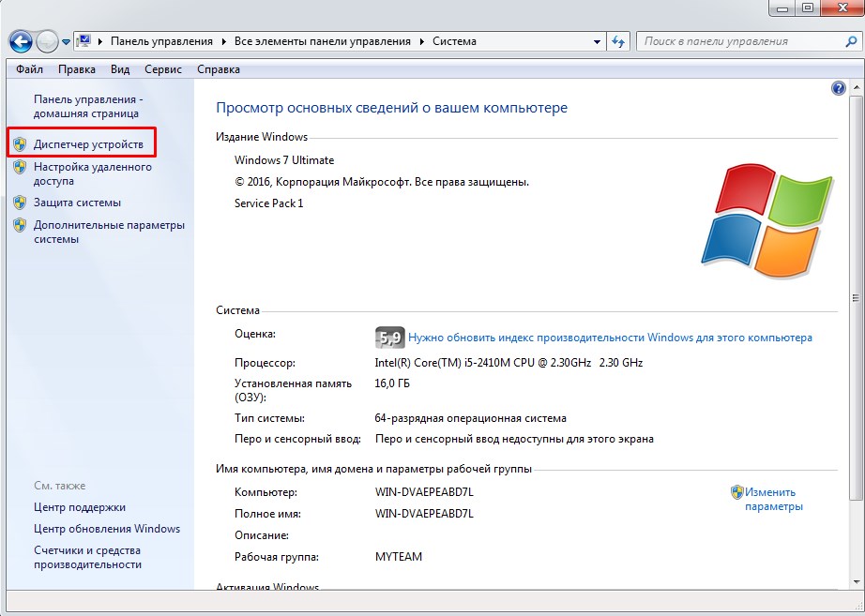Image resolution: width=865 pixels, height=616 pixels.
Task: Expand arrow after 'Панель управления' breadcrumb
Action: pyautogui.click(x=223, y=42)
